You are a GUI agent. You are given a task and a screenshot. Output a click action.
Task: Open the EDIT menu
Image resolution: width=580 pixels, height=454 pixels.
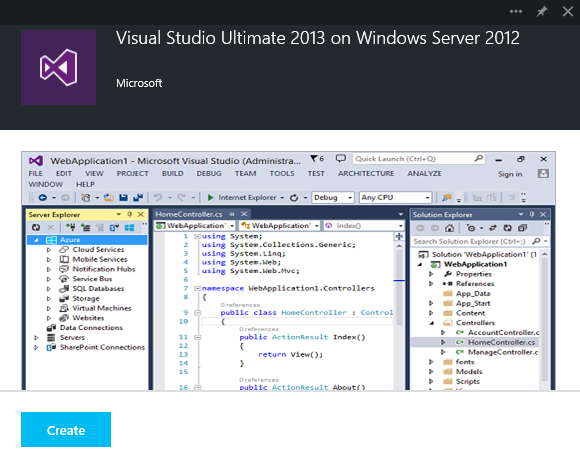click(x=64, y=174)
